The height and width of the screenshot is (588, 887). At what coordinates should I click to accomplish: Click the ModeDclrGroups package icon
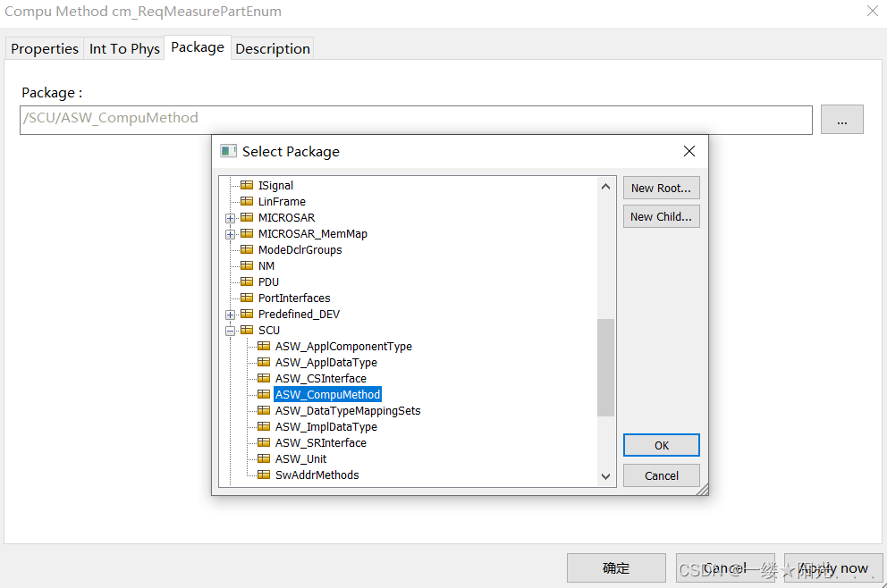coord(247,249)
